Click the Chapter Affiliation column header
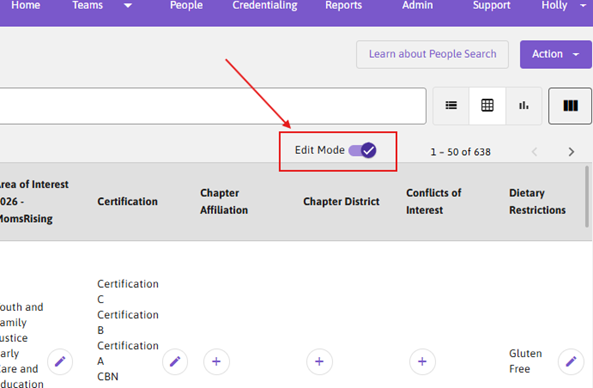 pyautogui.click(x=224, y=202)
